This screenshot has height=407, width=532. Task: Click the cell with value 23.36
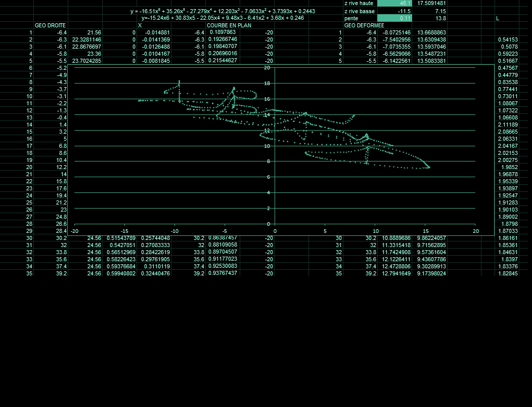(85, 54)
